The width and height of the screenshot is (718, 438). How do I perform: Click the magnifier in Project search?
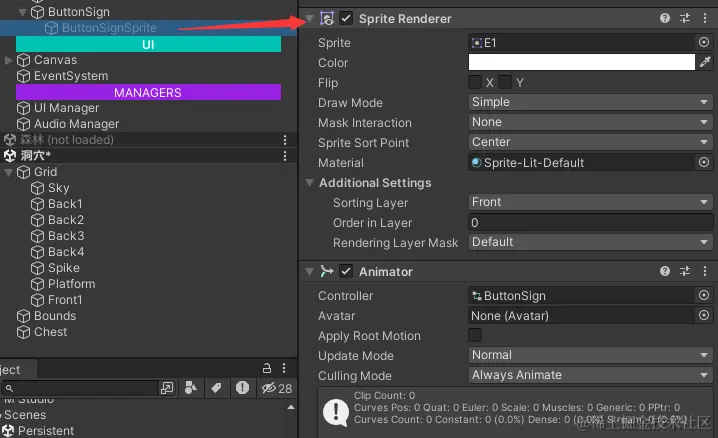9,389
